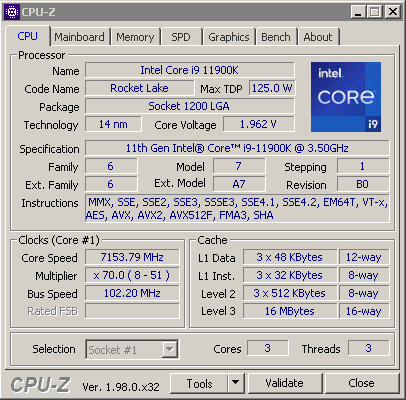
Task: Click the Close button at bottom
Action: 362,383
